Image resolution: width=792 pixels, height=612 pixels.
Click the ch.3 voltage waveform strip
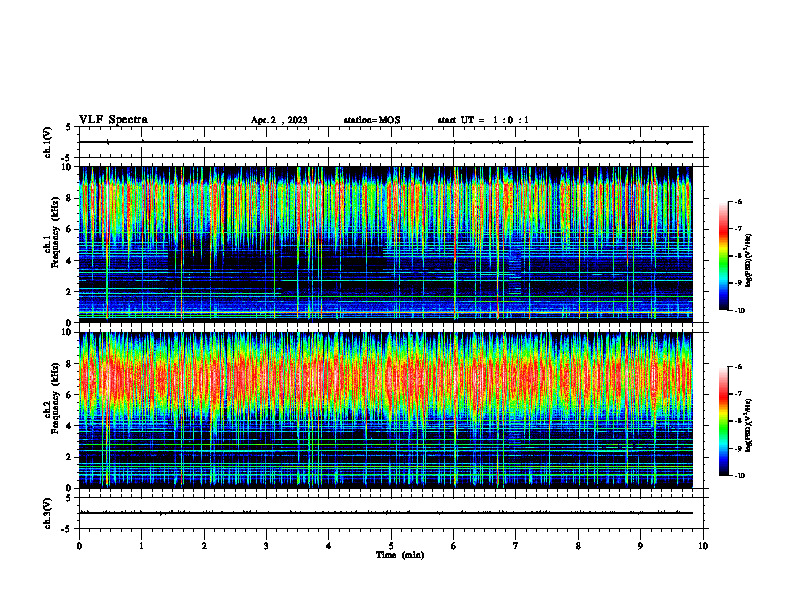pos(391,513)
